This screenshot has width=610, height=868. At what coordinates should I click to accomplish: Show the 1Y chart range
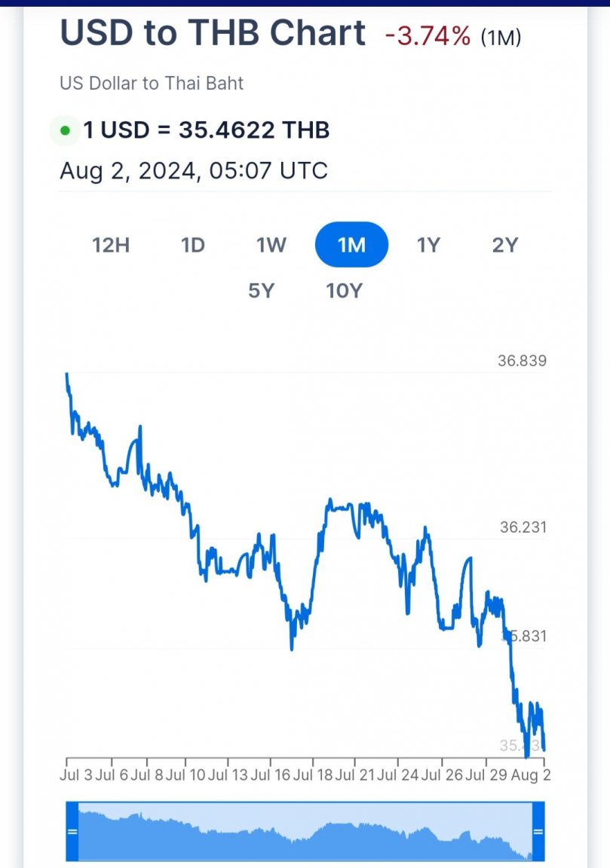[x=428, y=245]
